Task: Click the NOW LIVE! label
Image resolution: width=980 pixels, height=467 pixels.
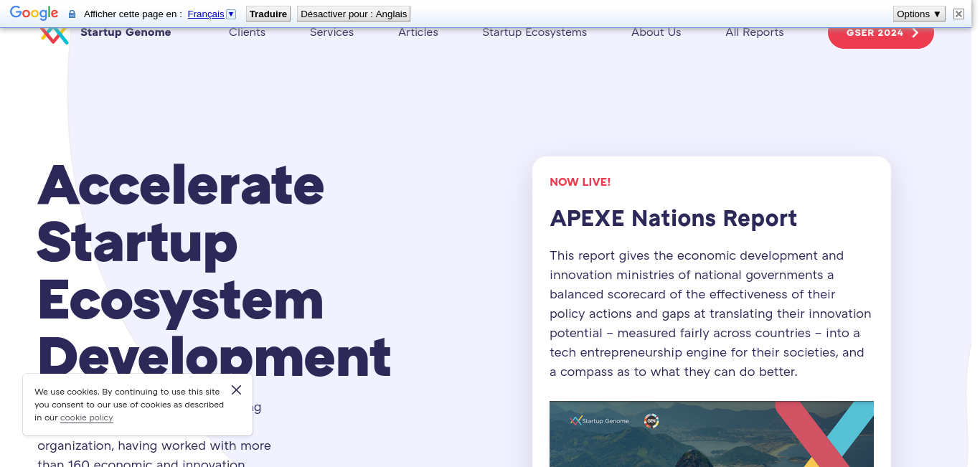Action: (x=580, y=182)
